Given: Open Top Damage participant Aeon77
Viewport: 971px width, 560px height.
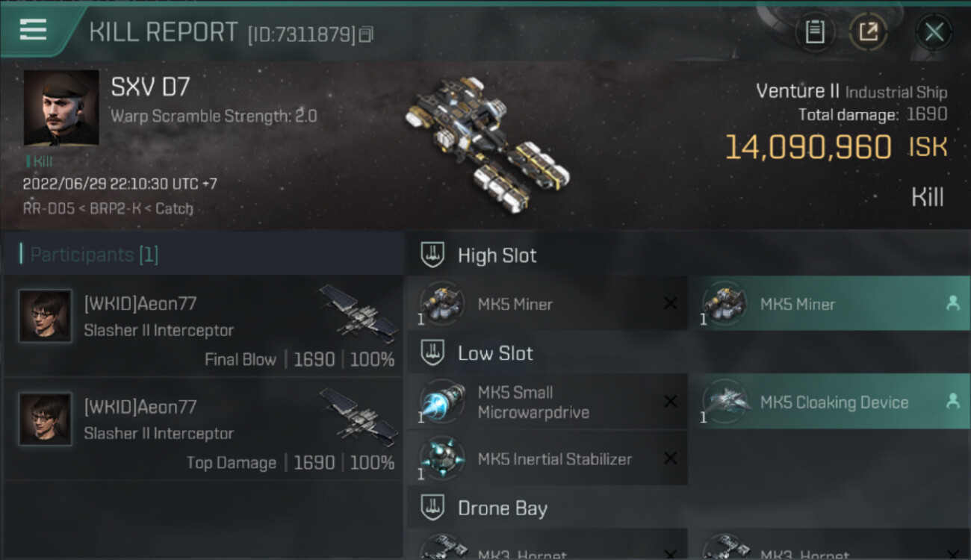Looking at the screenshot, I should pos(203,429).
